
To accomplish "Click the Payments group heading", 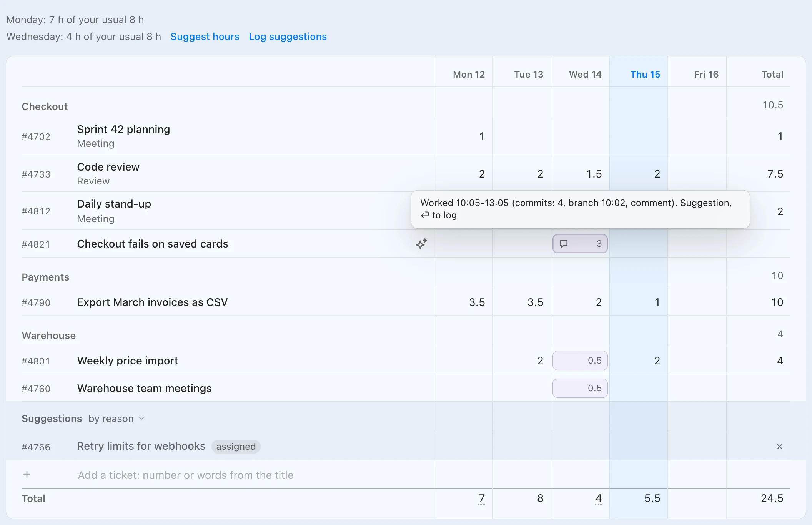I will [x=45, y=277].
